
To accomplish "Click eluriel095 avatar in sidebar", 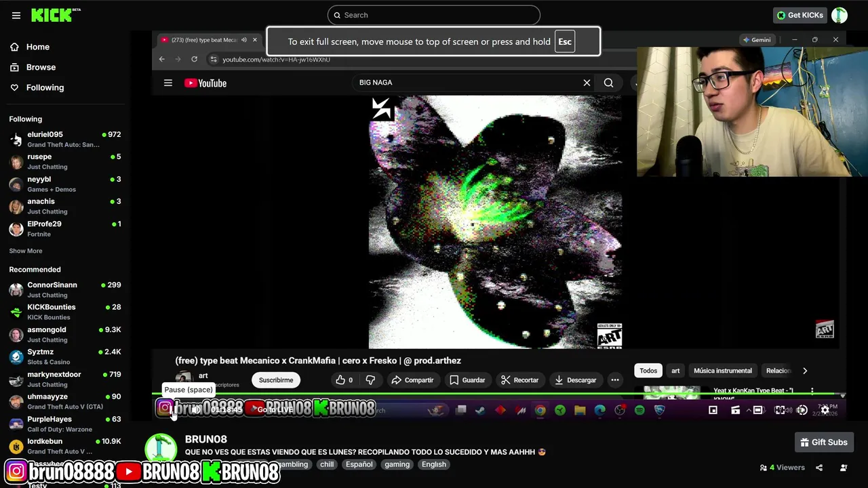I will [x=16, y=139].
